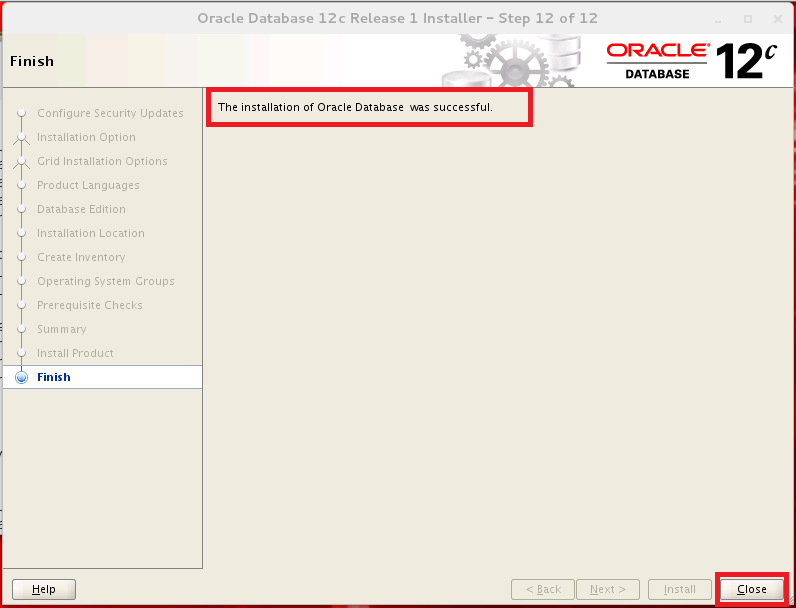796x608 pixels.
Task: Select the Summary step
Action: click(61, 329)
